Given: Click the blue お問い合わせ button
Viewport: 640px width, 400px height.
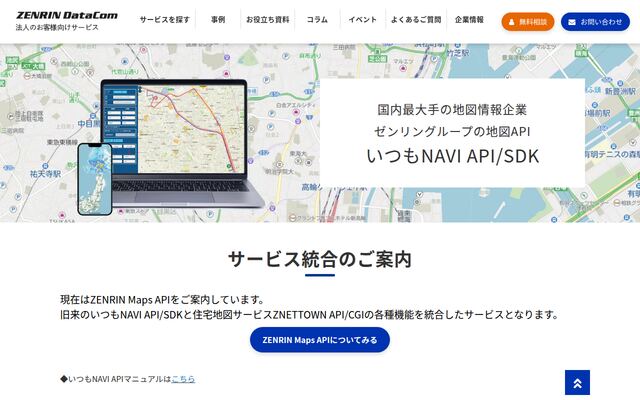Looking at the screenshot, I should point(595,22).
